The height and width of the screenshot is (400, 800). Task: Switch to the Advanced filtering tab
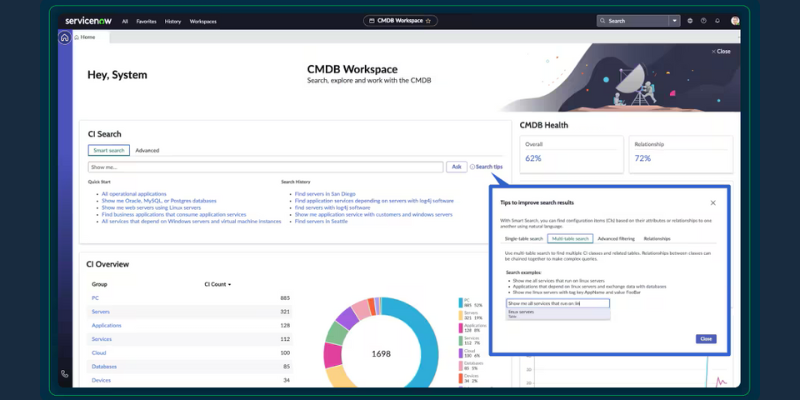pyautogui.click(x=617, y=239)
